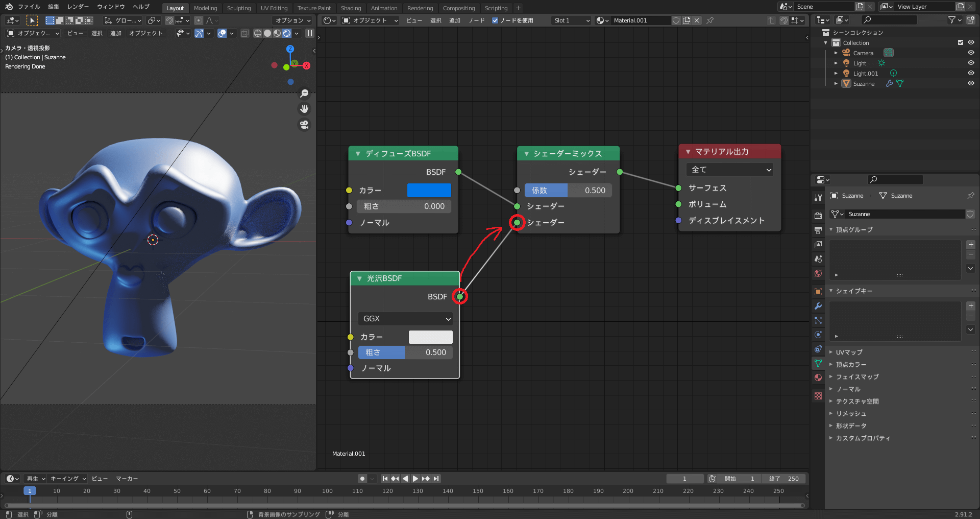This screenshot has width=980, height=519.
Task: Open the Tool properties tab
Action: [818, 197]
